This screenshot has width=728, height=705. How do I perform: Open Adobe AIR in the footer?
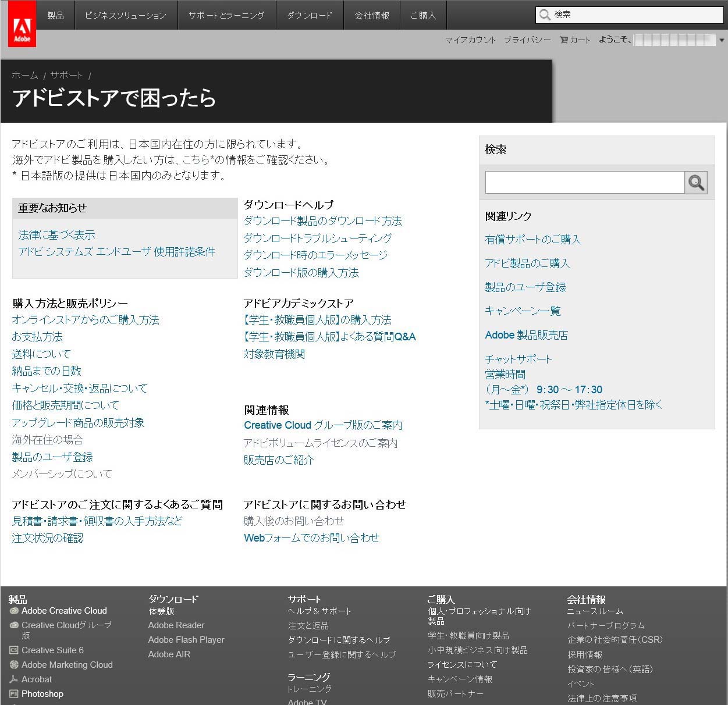pos(169,654)
